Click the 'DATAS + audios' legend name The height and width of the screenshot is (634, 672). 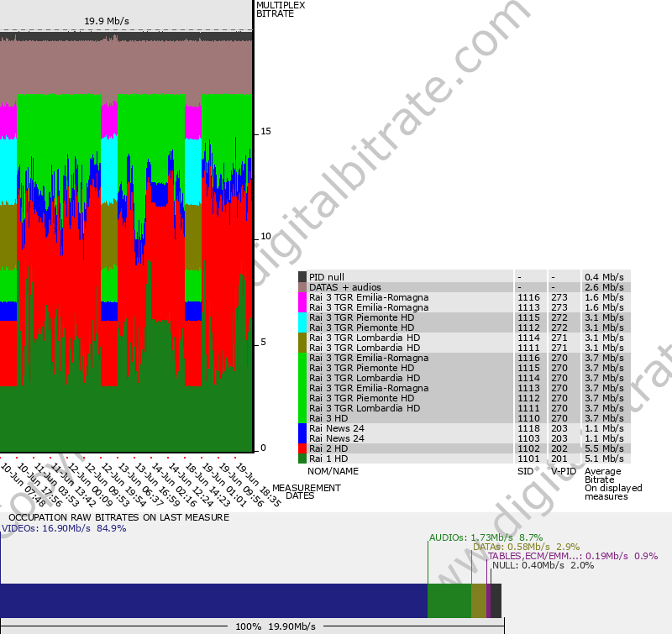pos(345,287)
